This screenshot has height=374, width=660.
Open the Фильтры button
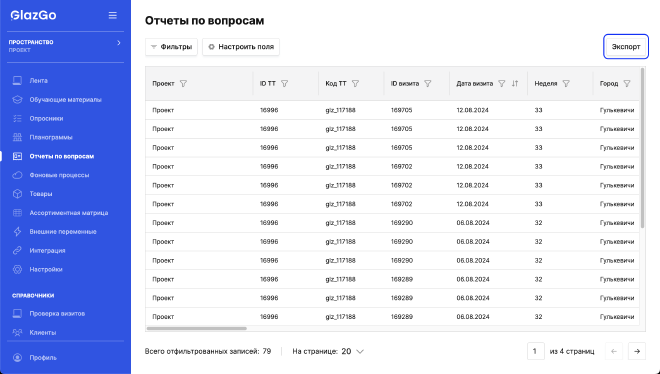[171, 47]
